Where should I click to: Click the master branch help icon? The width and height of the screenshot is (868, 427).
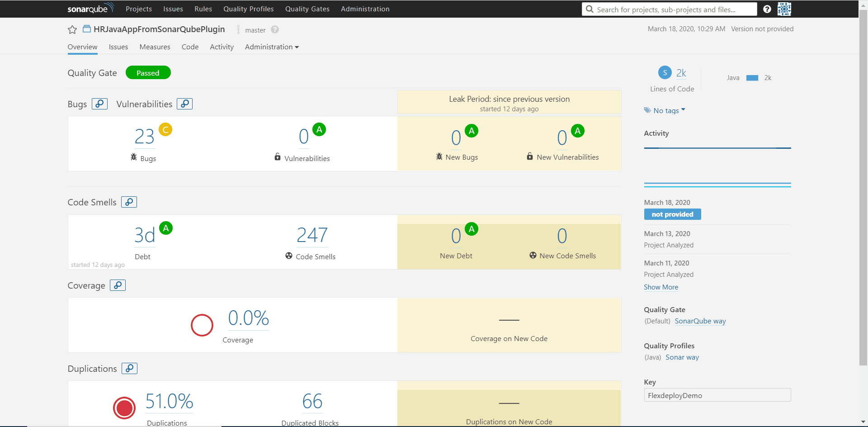[275, 30]
